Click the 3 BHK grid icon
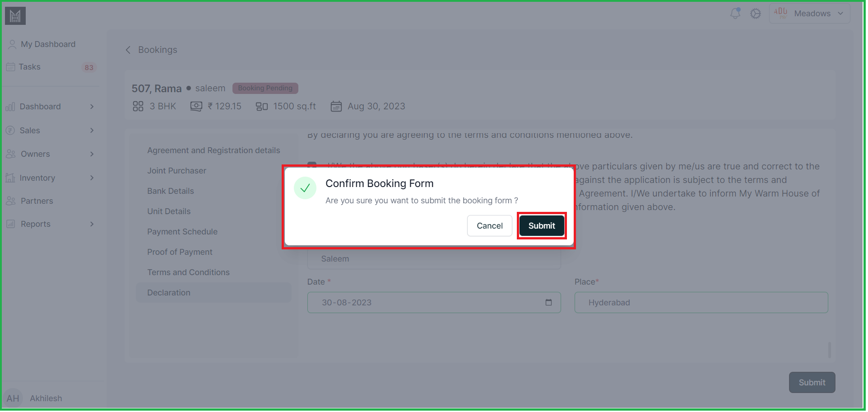 [138, 106]
